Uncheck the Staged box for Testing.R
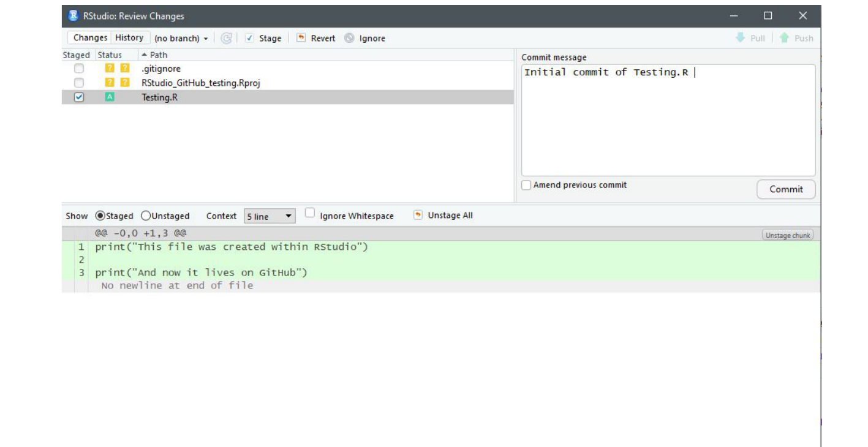 click(x=79, y=97)
